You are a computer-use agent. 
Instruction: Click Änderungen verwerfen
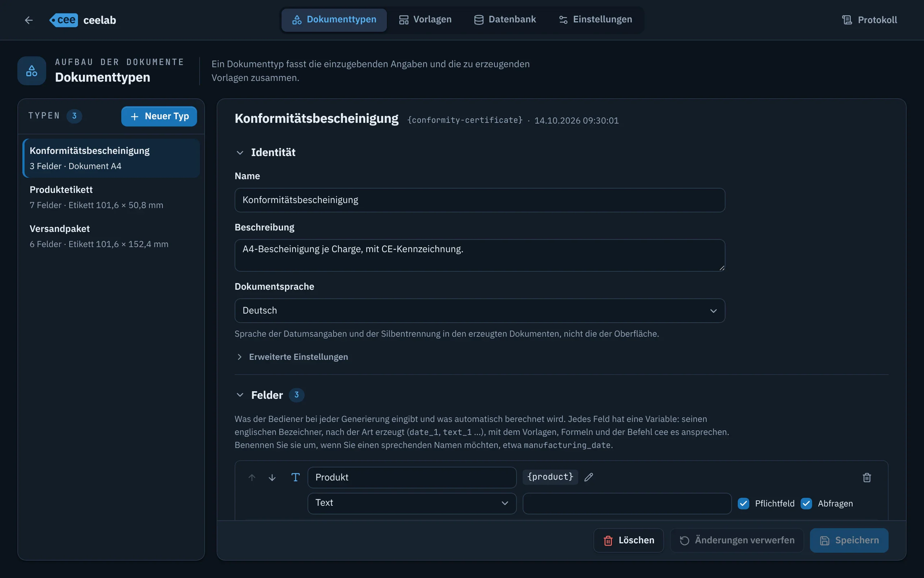coord(737,540)
